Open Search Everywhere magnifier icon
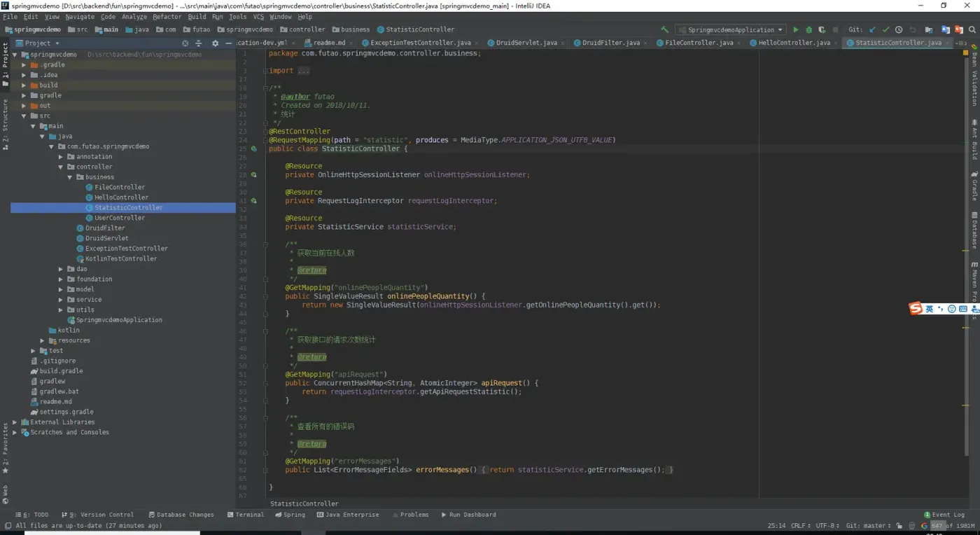Viewport: 980px width, 535px height. (x=972, y=30)
